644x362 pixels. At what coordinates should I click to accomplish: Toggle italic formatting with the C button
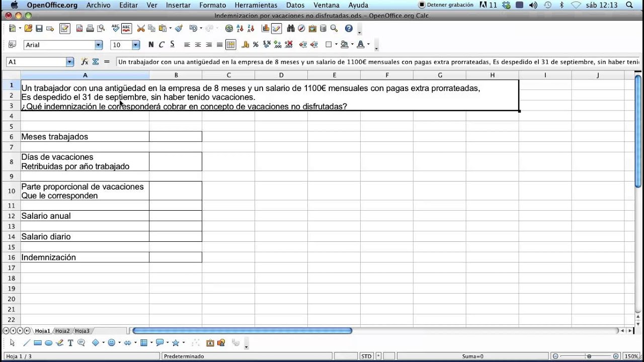162,45
